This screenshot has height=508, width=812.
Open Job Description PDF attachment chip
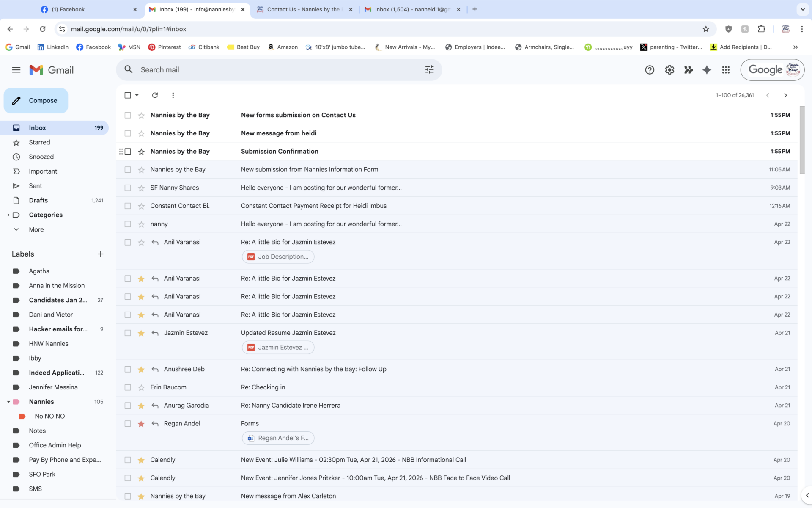click(278, 257)
